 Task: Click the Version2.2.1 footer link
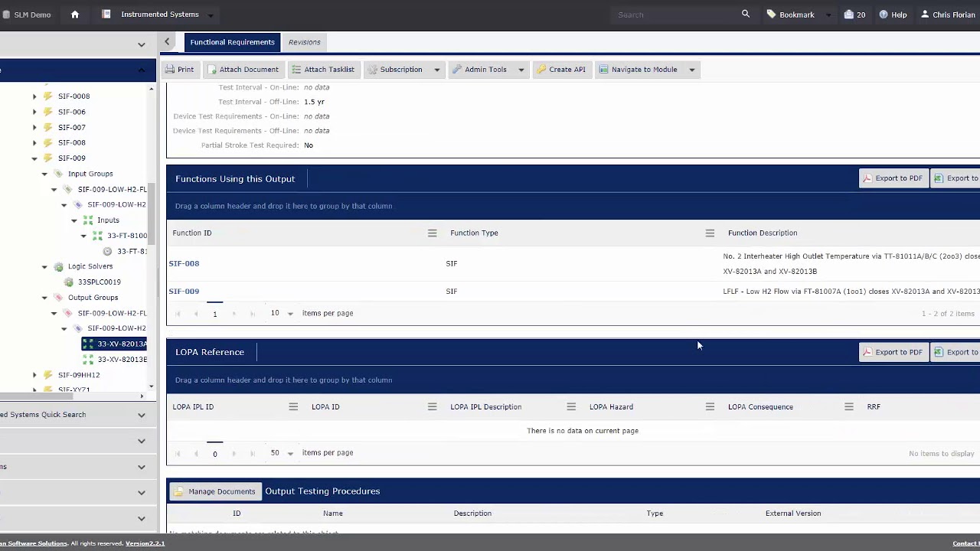pyautogui.click(x=145, y=543)
